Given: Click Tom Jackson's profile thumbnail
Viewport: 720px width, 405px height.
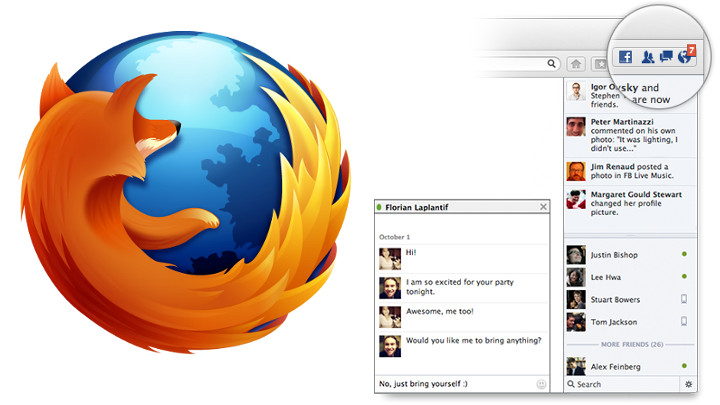Looking at the screenshot, I should coord(576,322).
